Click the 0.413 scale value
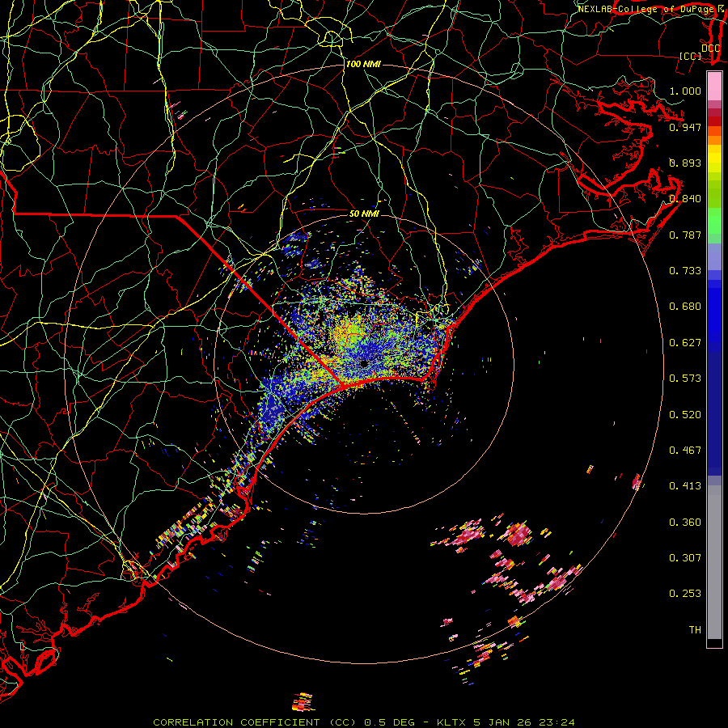 (685, 486)
